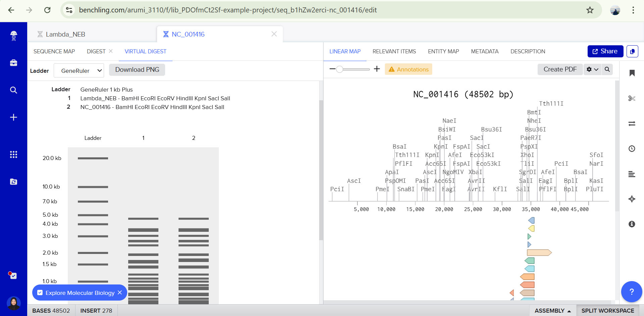
Task: Expand the ASSEMBLY panel
Action: pos(552,311)
